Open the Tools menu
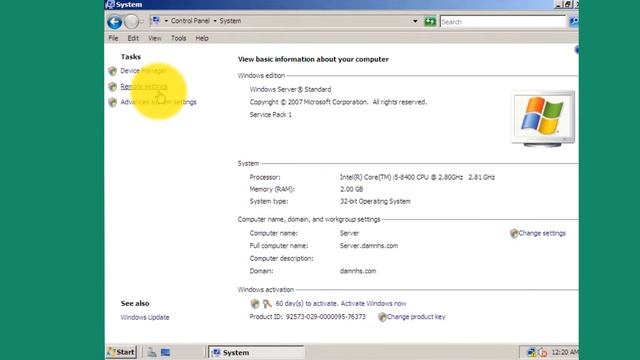Image resolution: width=640 pixels, height=360 pixels. [x=178, y=38]
